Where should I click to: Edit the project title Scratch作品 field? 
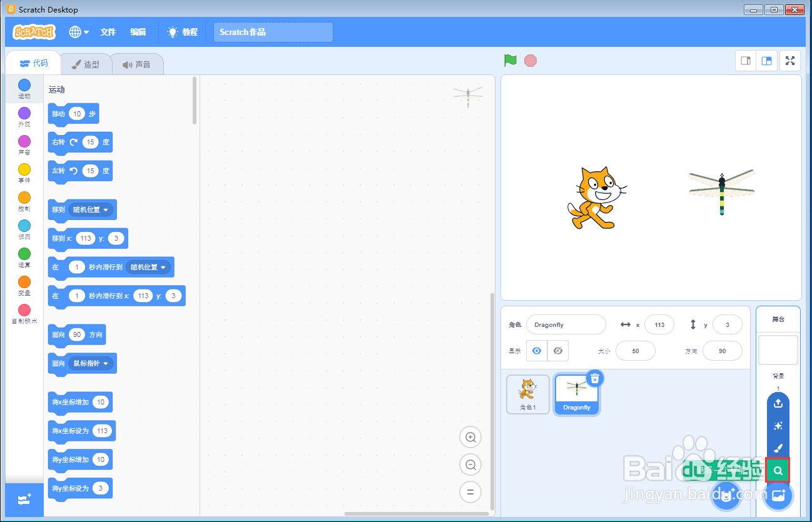click(x=273, y=32)
